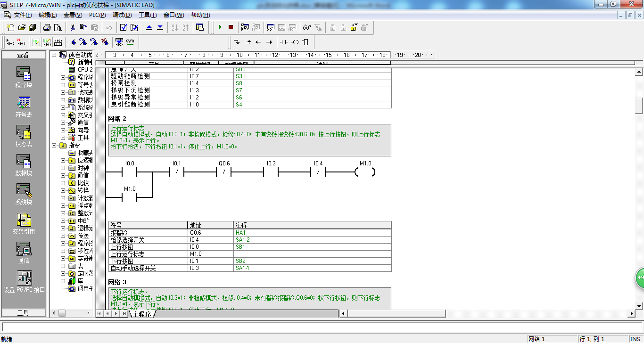Click the editor's horizontal scroll right arrow
This screenshot has height=343, width=644.
pos(632,314)
